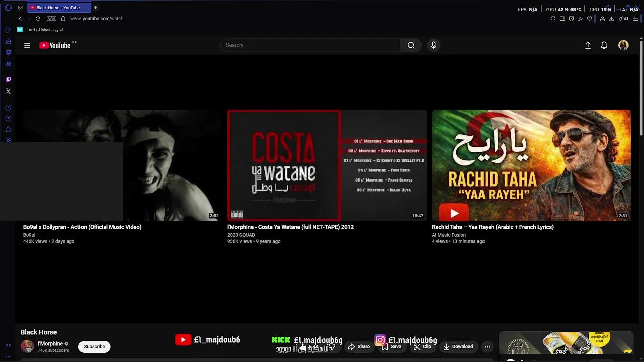Click the l'Morphine channel avatar
644x362 pixels.
[x=27, y=346]
